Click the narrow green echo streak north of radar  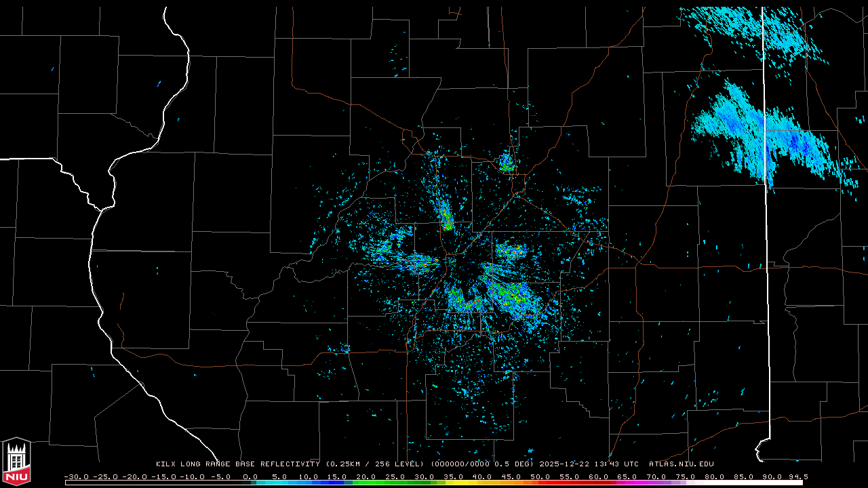[446, 216]
